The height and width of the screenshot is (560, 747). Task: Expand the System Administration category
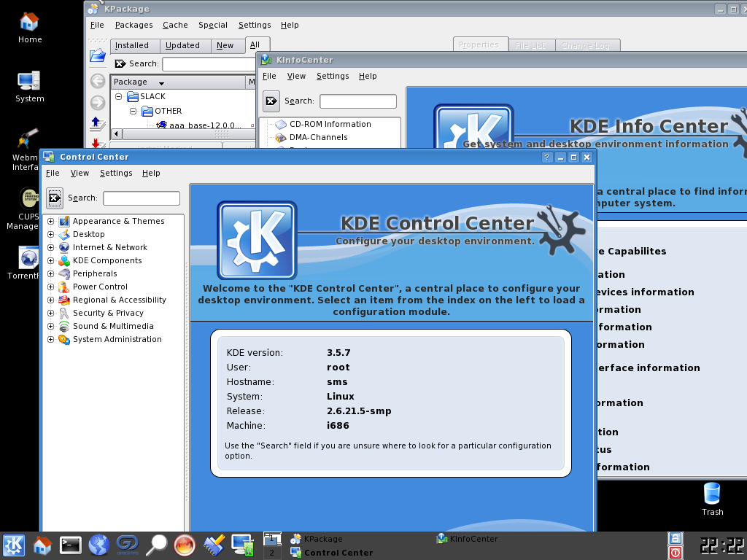point(51,340)
